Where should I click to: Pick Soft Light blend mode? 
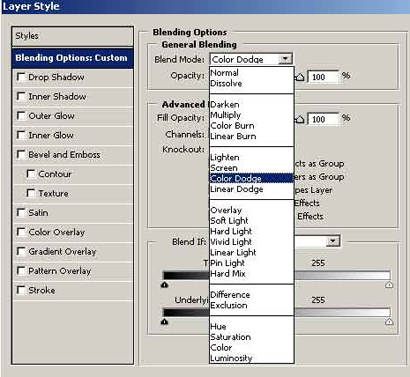(251, 221)
